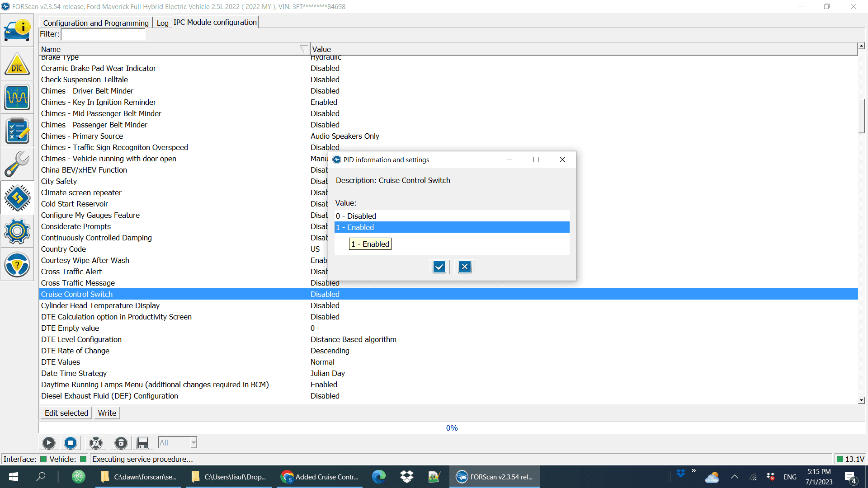Click the bucket icon in bottom toolbar
The image size is (868, 488).
coord(121,443)
